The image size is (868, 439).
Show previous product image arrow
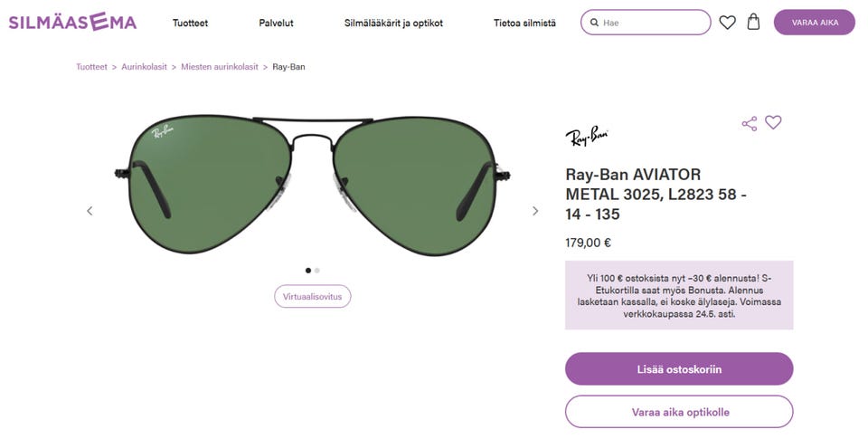point(90,211)
